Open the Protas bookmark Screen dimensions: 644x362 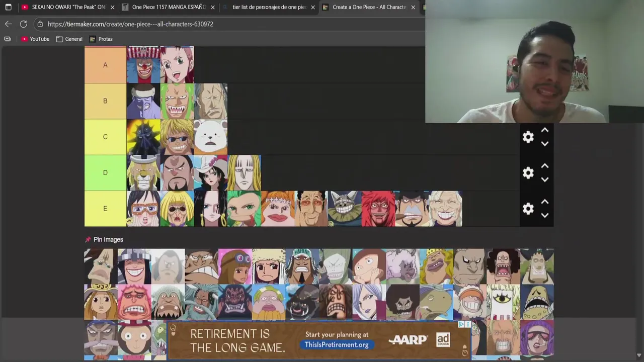coord(101,39)
